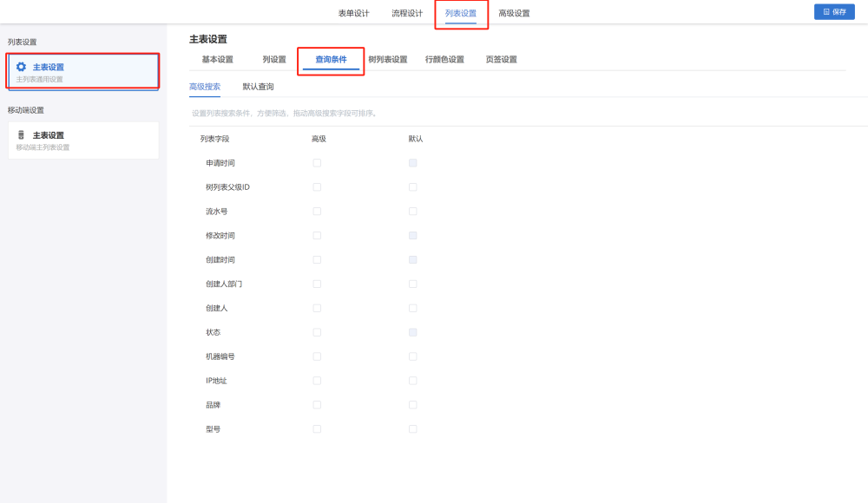Open the 列设置 tab

(274, 60)
